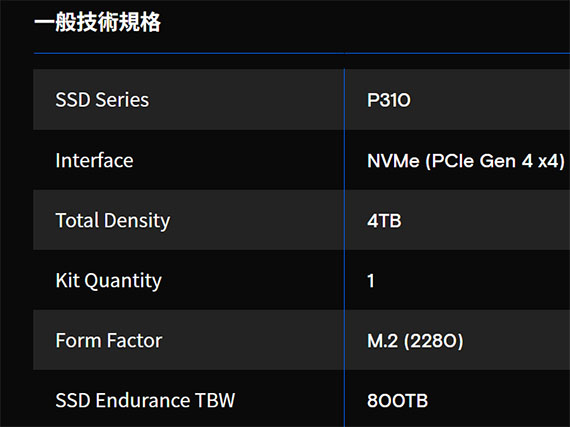Click the blue vertical column divider line

(x=344, y=247)
